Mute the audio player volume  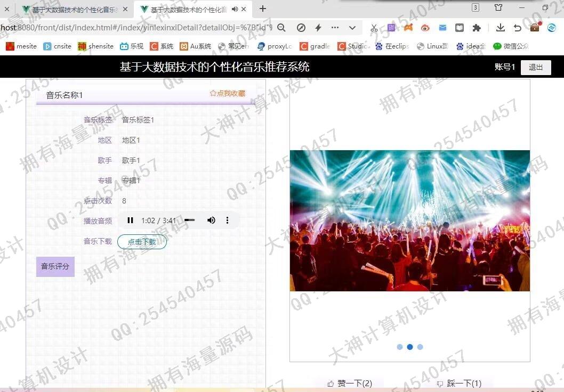tap(211, 220)
